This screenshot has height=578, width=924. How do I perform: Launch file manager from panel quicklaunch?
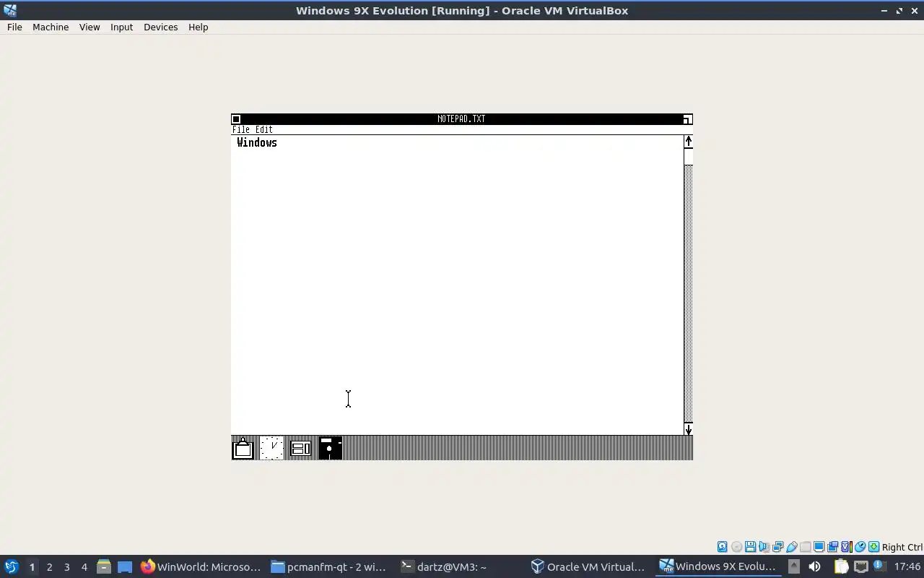point(103,566)
